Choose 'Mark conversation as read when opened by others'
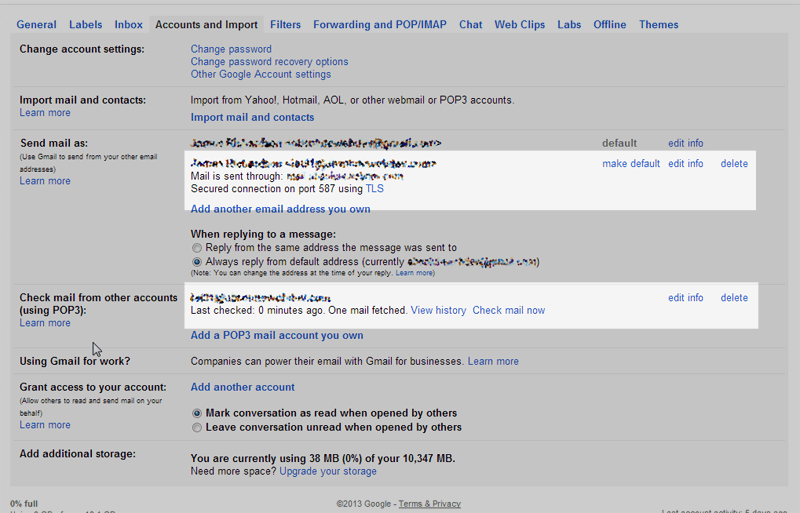The image size is (800, 513). pos(197,413)
